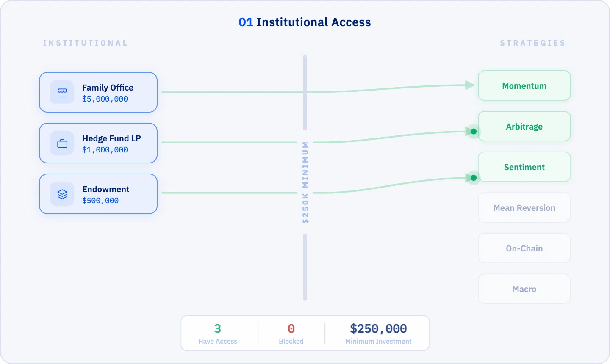Open the Family Office investor card
Viewport: 610px width, 364px height.
click(98, 92)
